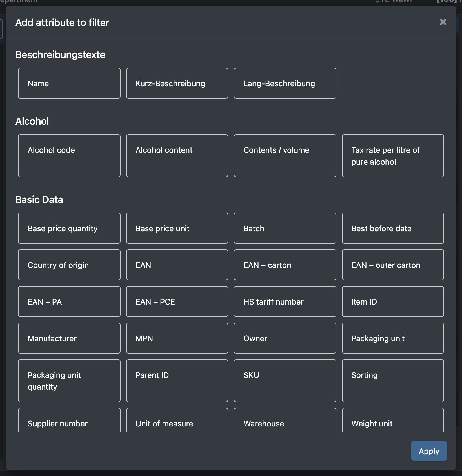Select the Name attribute
This screenshot has height=476, width=462.
(x=69, y=83)
